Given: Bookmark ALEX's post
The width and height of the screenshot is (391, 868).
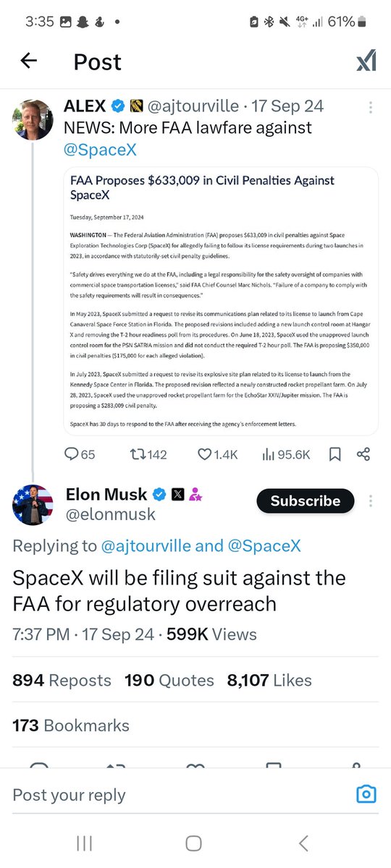Looking at the screenshot, I should point(335,454).
